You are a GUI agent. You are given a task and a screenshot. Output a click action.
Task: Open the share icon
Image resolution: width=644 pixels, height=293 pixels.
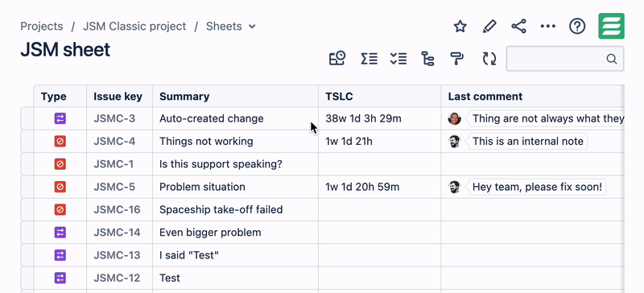point(518,27)
